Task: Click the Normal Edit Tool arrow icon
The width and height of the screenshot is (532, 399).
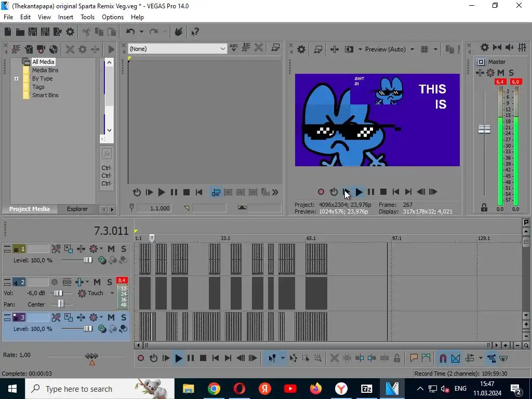Action: (272, 358)
